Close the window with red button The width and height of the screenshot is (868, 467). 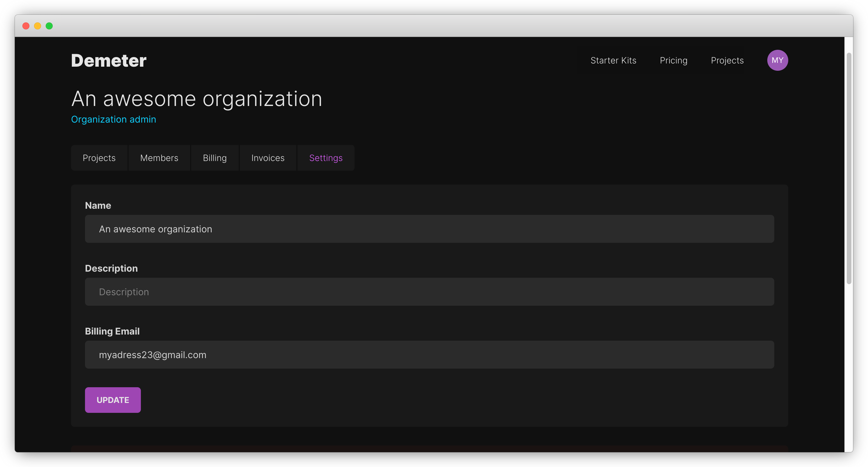tap(26, 26)
